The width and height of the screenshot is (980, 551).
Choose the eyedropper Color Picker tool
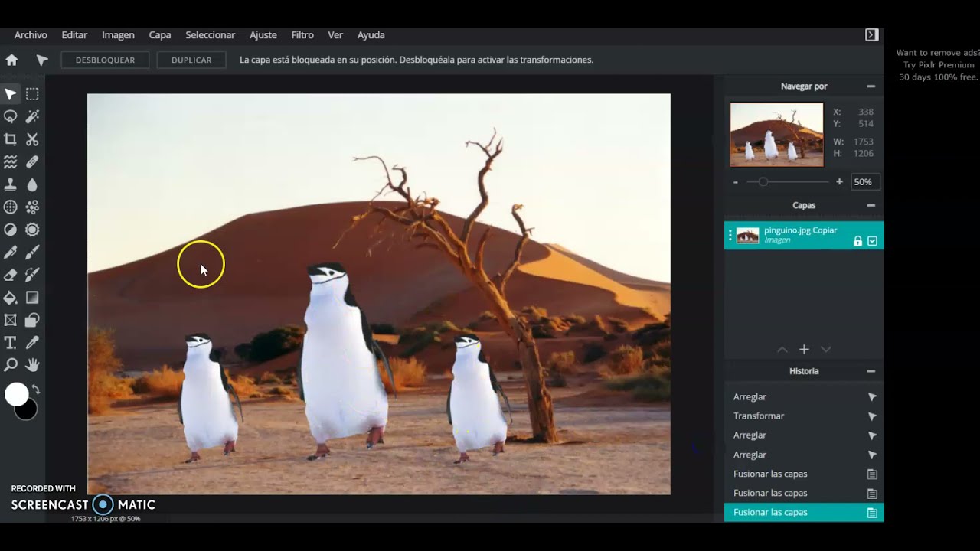click(32, 342)
